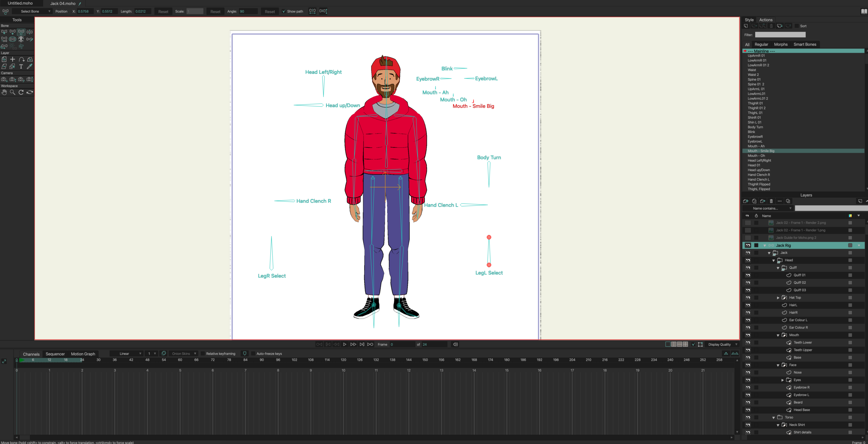The width and height of the screenshot is (868, 444).
Task: Collapse the Quiff layer group
Action: click(x=778, y=268)
